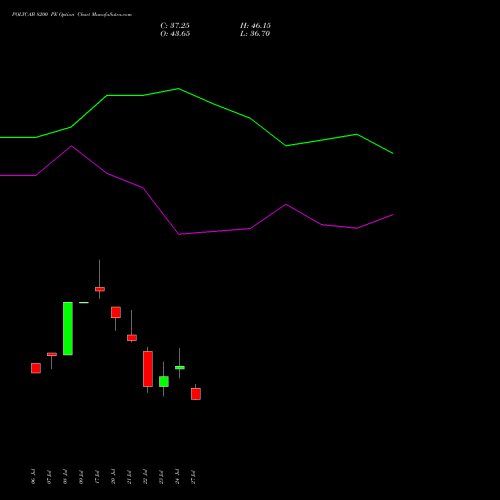
Task: Select the 27 Jul date label
Action: pyautogui.click(x=193, y=477)
